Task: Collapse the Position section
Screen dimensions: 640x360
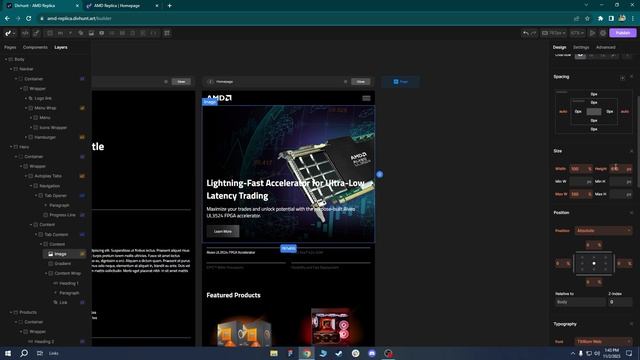Action: pyautogui.click(x=631, y=213)
